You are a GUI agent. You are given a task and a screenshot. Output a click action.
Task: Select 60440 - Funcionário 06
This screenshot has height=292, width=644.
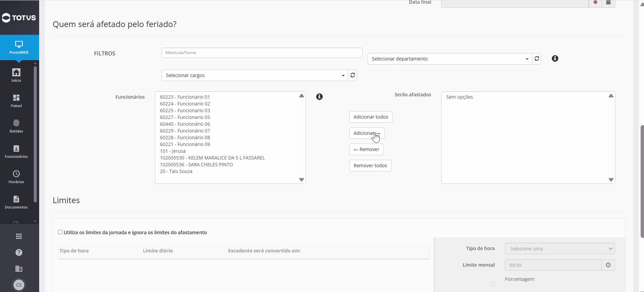(185, 124)
